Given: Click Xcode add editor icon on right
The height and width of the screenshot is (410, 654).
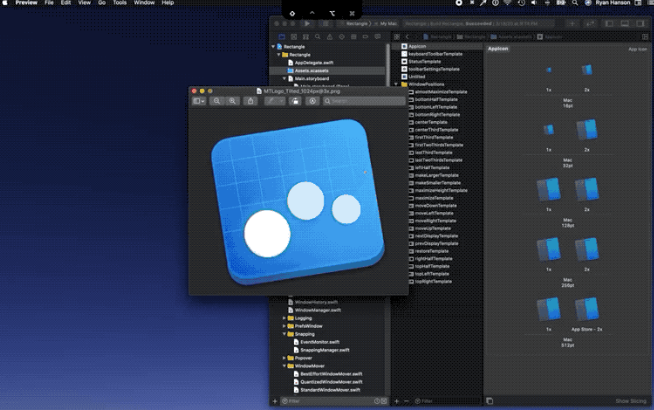Looking at the screenshot, I should click(645, 37).
